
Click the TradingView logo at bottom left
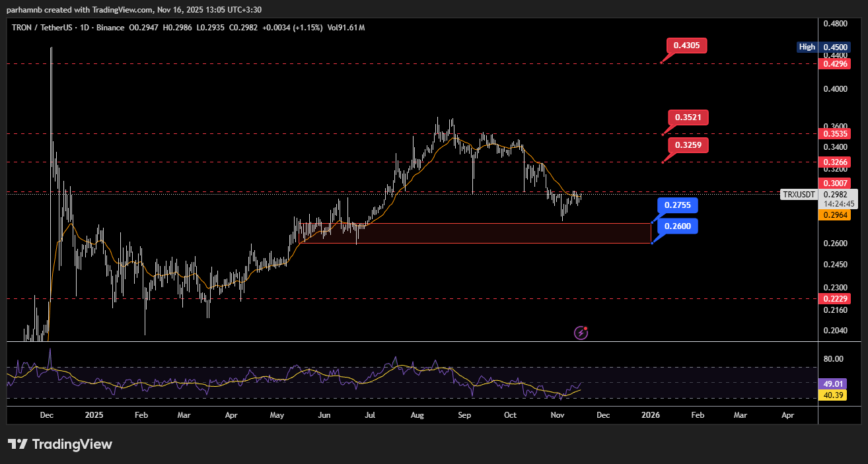tap(60, 444)
